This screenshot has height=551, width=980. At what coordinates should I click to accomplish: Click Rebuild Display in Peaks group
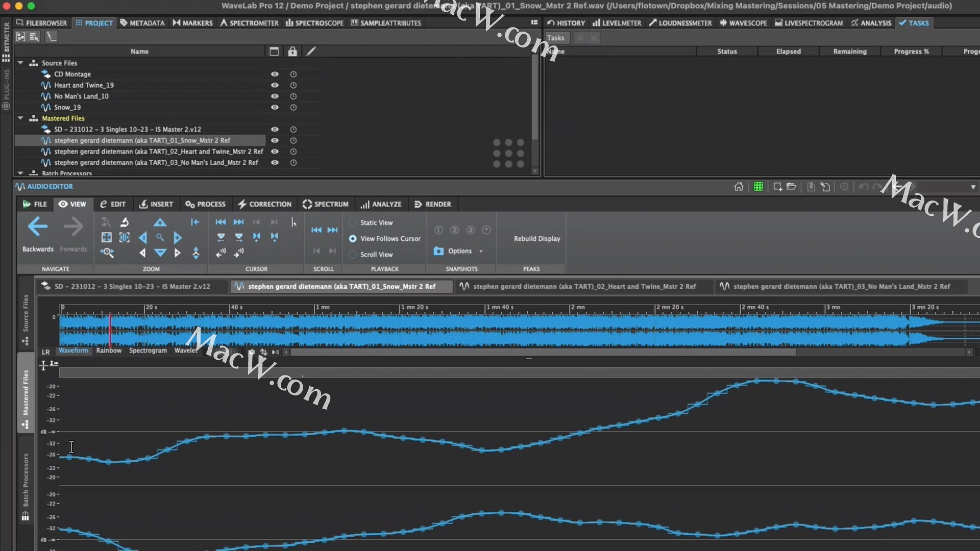[537, 239]
